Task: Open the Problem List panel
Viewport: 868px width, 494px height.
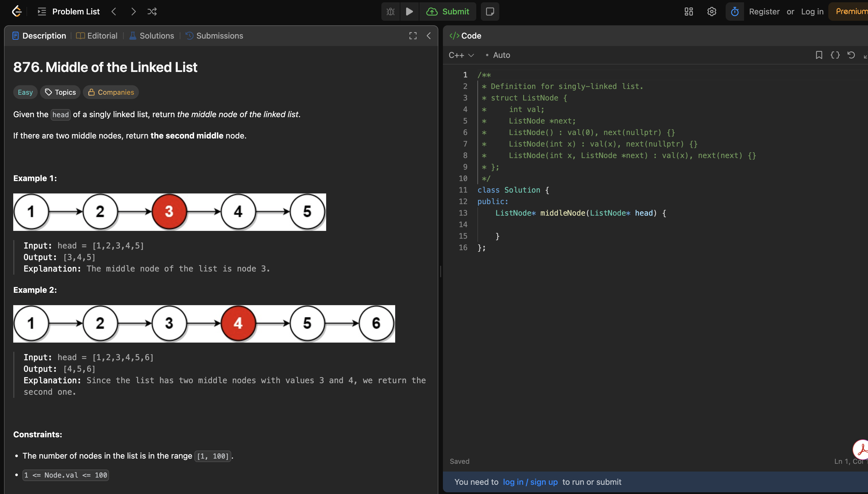Action: (69, 12)
